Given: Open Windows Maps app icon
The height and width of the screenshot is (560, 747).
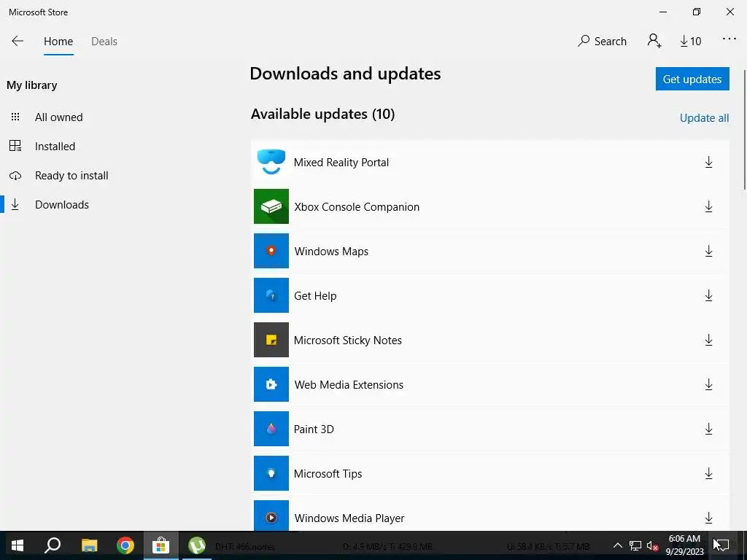Looking at the screenshot, I should pyautogui.click(x=271, y=251).
